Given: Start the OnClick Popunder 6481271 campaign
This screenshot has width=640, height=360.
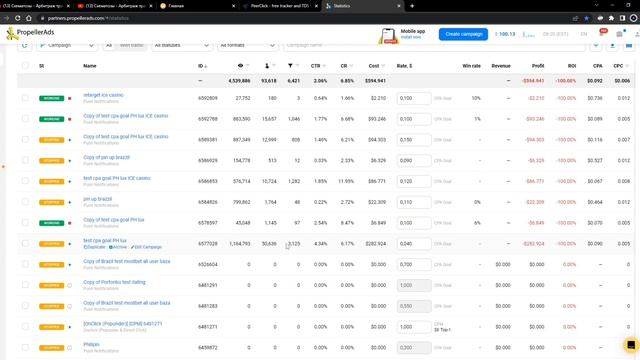Looking at the screenshot, I should click(x=70, y=327).
